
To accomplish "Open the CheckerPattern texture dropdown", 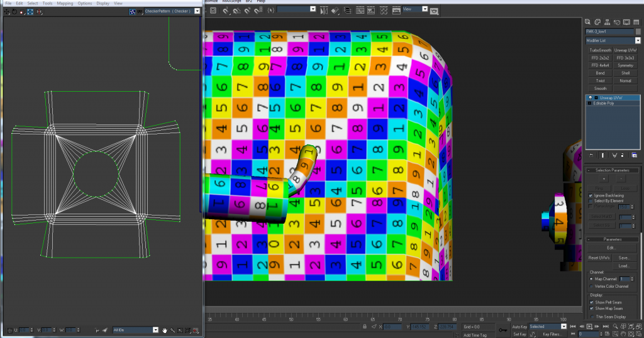I will (x=197, y=11).
